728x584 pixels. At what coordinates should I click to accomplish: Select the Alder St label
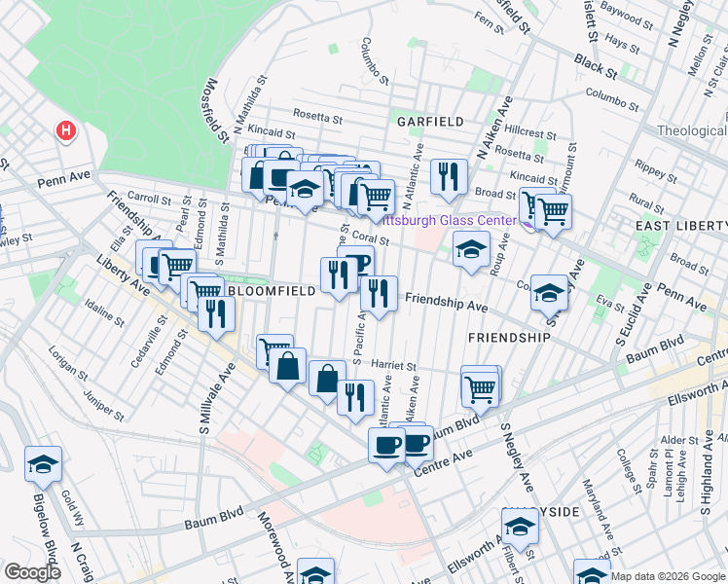(679, 440)
